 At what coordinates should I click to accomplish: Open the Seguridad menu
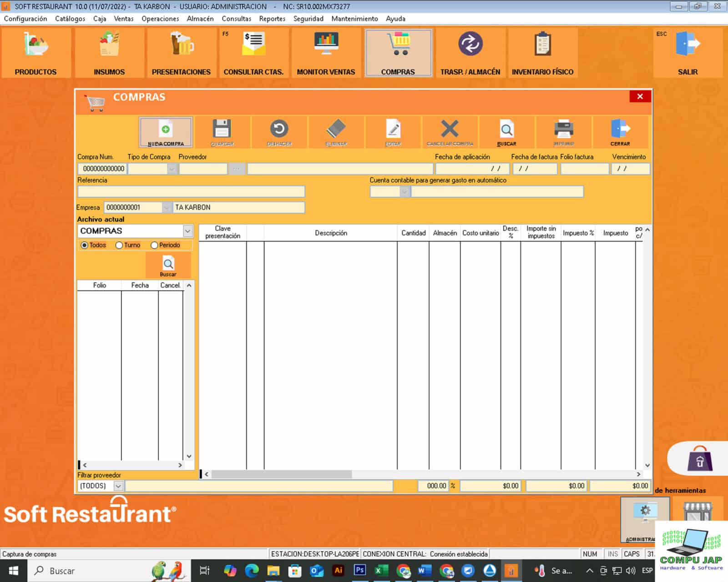click(x=308, y=19)
